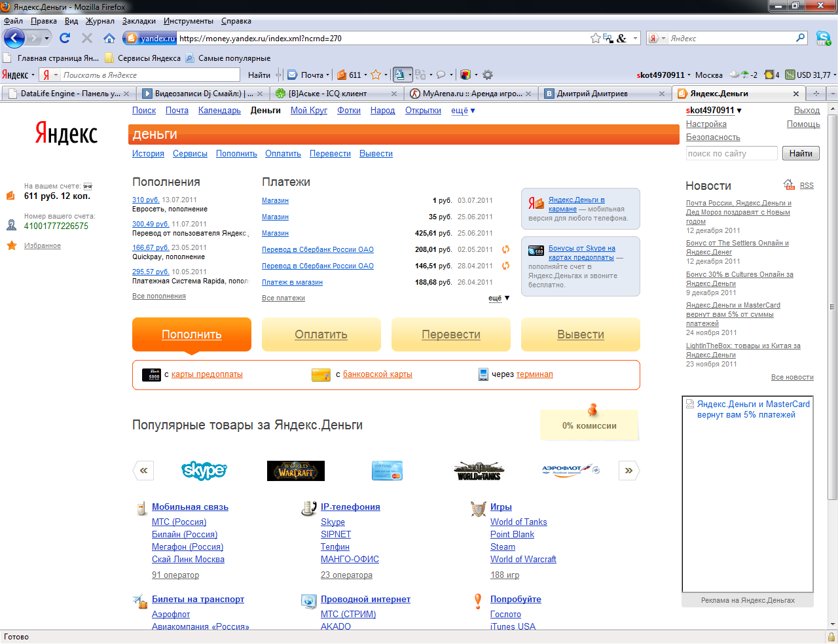Open Все пополнения link
The image size is (838, 644).
point(159,296)
